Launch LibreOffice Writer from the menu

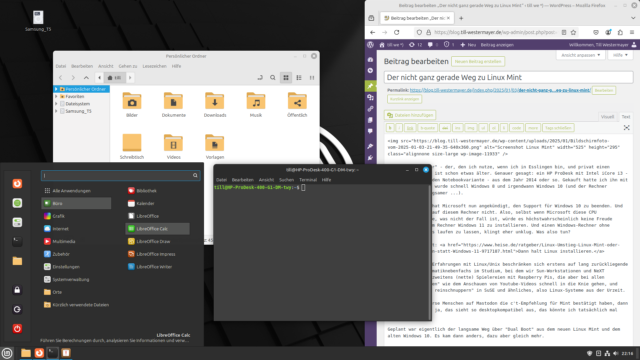click(x=157, y=267)
